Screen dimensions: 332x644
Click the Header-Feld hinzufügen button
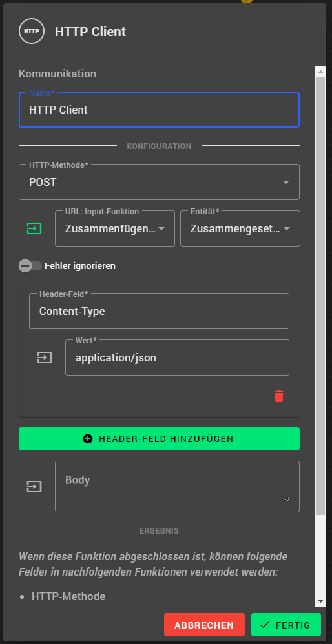[159, 439]
